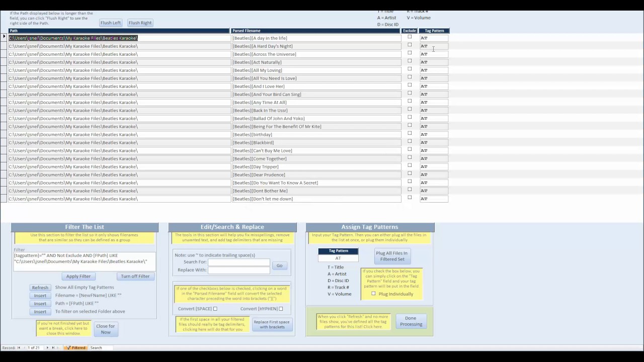The width and height of the screenshot is (644, 362).
Task: Check the Convert [SPACE] checkbox
Action: 215,309
